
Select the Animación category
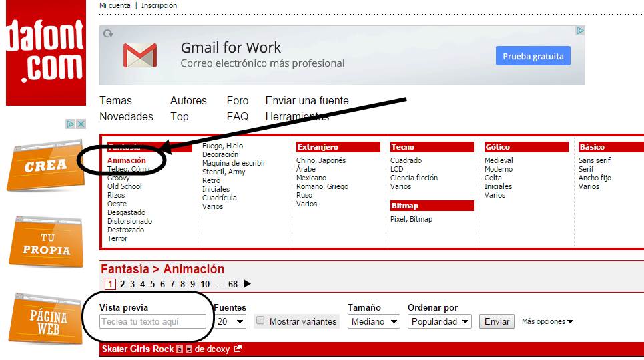[127, 160]
